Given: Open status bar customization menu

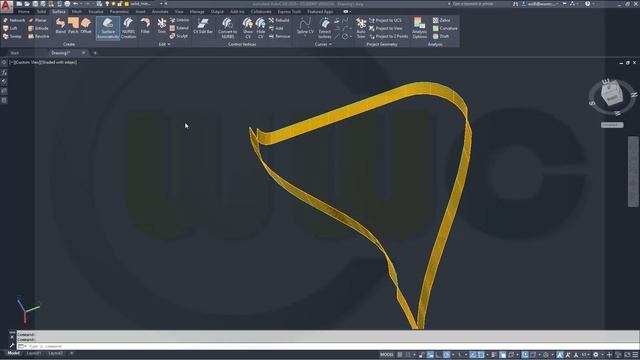Looking at the screenshot, I should [x=635, y=355].
